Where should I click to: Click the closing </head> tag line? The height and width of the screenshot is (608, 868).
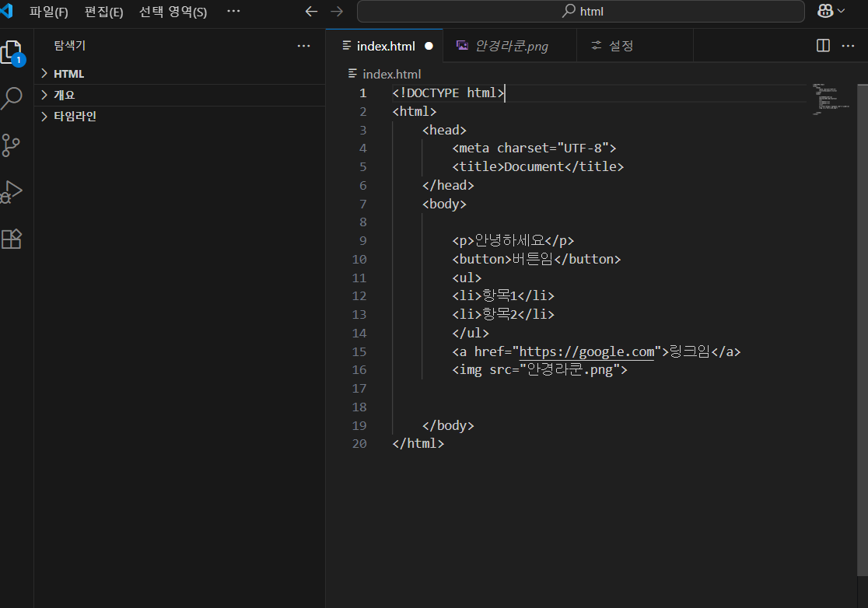(448, 185)
